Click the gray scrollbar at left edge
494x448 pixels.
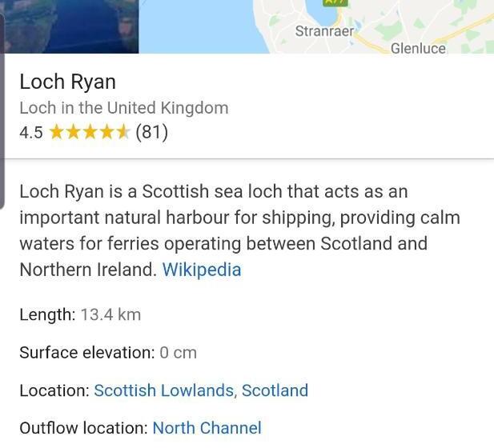pos(2,120)
